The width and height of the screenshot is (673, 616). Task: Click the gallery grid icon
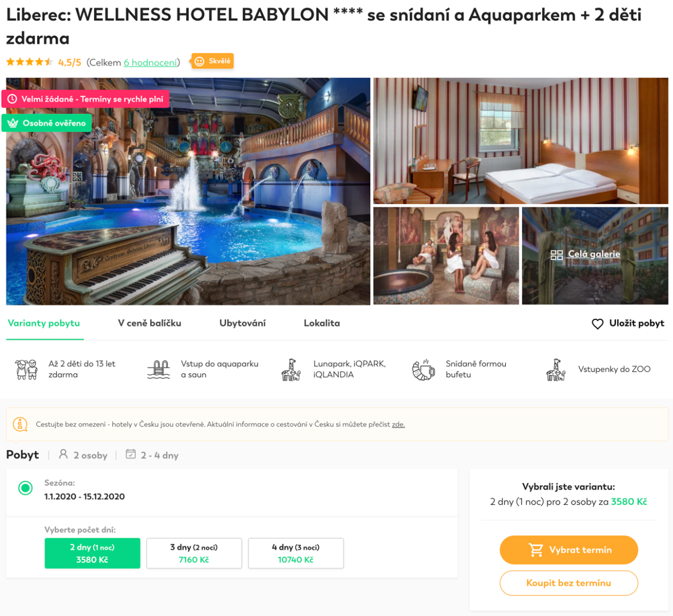(x=556, y=255)
